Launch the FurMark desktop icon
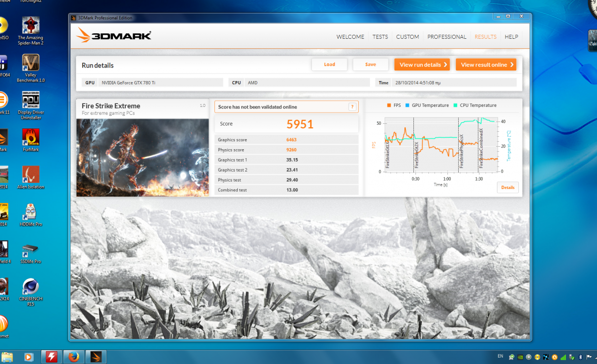This screenshot has width=597, height=364. 31,140
